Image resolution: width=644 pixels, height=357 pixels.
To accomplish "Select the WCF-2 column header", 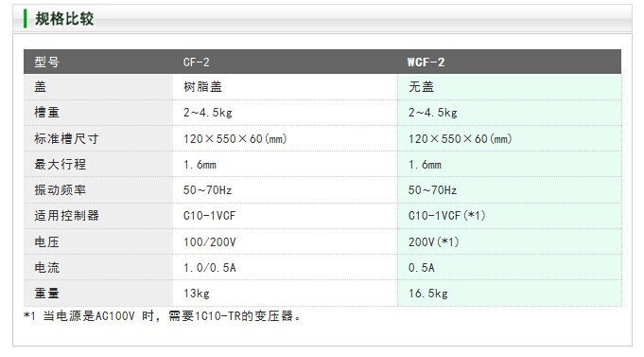I will 426,62.
